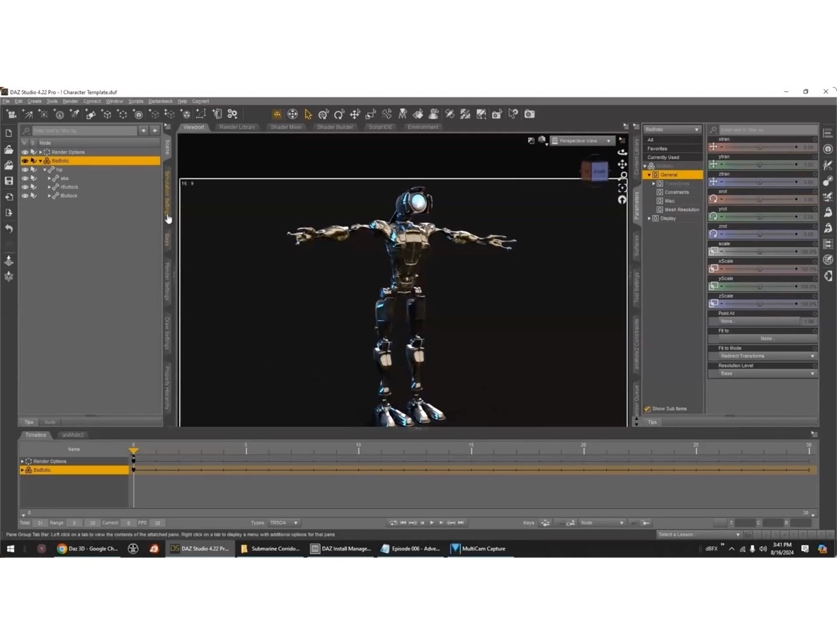The image size is (837, 644).
Task: Switch to the Render Library tab
Action: point(237,127)
